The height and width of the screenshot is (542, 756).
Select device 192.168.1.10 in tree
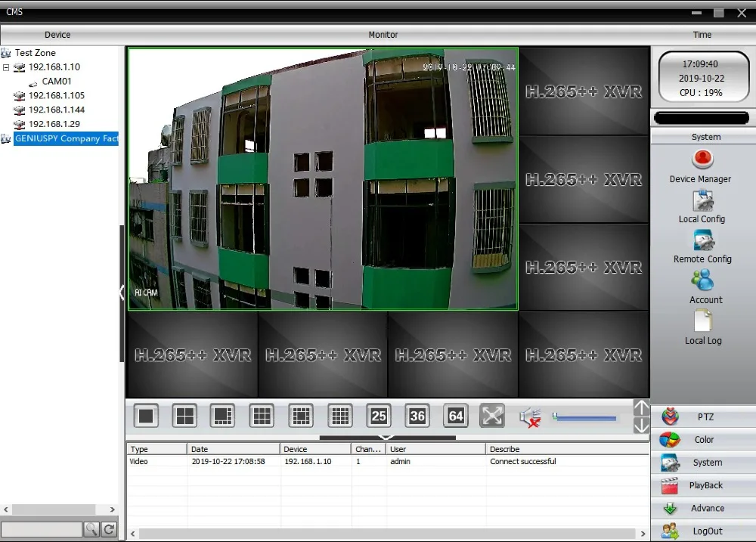tap(54, 67)
